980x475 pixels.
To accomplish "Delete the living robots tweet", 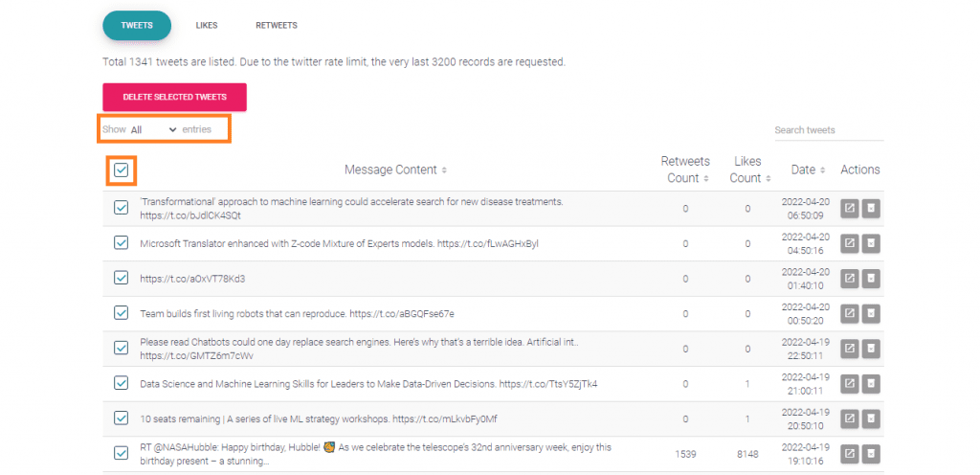I will click(x=871, y=313).
